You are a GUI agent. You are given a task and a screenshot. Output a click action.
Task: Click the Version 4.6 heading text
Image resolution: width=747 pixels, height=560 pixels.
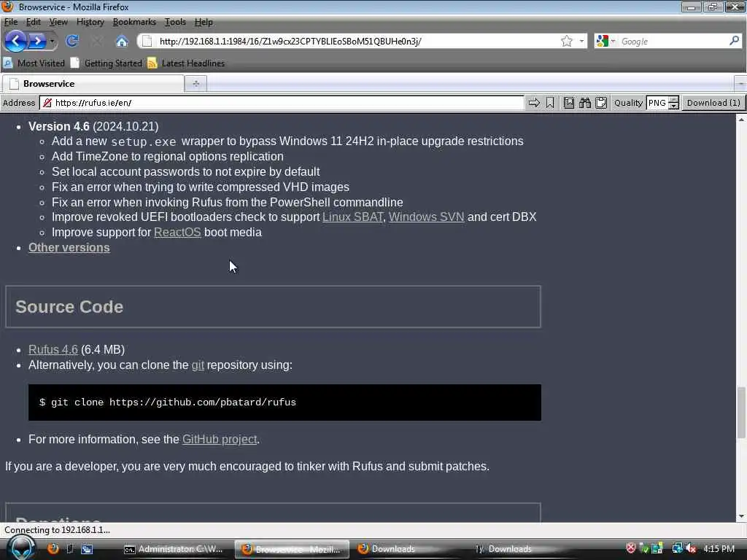click(x=59, y=127)
